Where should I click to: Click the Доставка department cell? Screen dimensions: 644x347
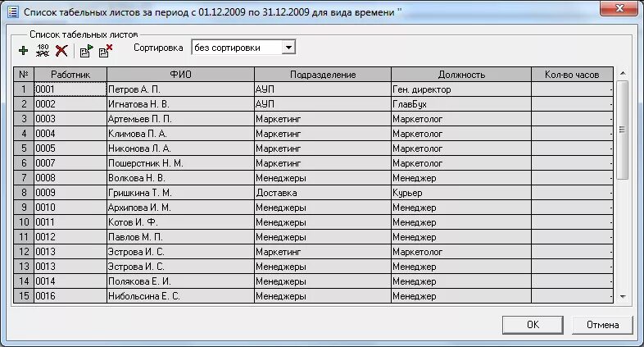[x=323, y=193]
